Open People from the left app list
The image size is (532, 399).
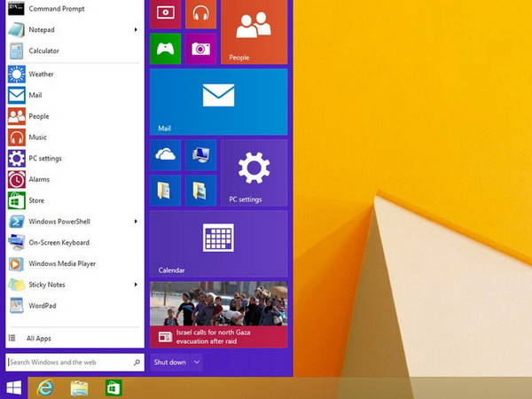coord(74,116)
